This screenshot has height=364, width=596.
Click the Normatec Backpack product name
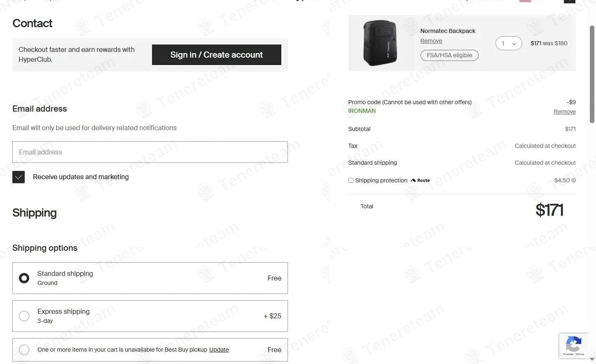[x=448, y=31]
